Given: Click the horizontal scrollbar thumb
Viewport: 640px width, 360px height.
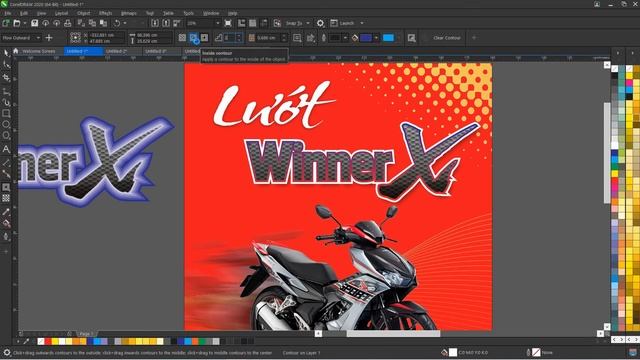Looking at the screenshot, I should [x=393, y=333].
